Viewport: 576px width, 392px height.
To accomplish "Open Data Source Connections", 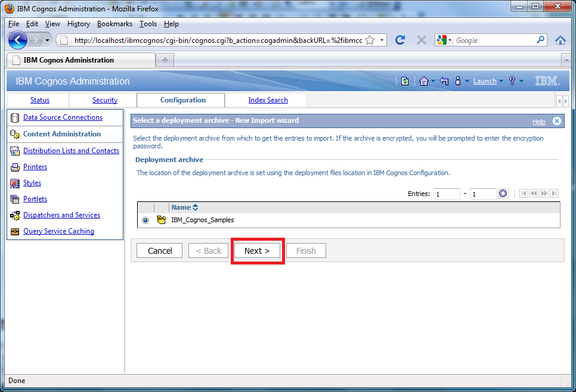I will [x=63, y=117].
